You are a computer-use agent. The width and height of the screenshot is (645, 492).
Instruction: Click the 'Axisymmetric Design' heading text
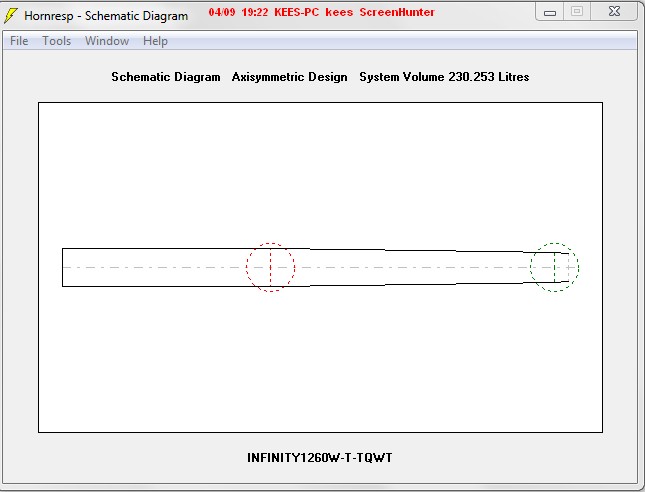point(290,77)
